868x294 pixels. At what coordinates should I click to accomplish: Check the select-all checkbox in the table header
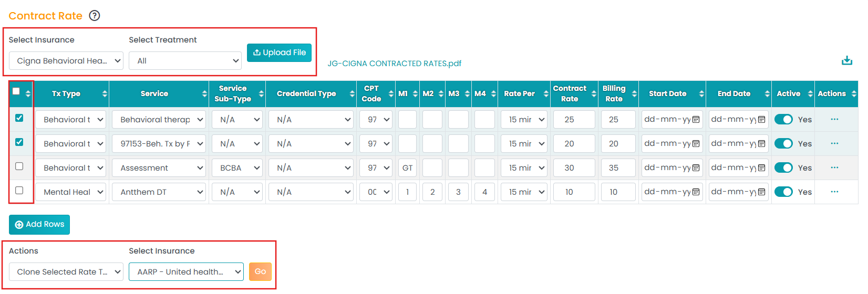(x=16, y=91)
